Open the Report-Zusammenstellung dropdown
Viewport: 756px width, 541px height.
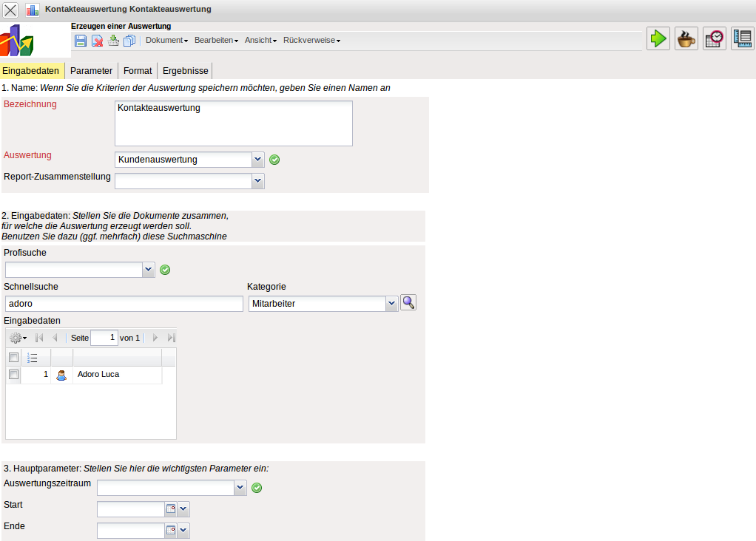258,181
